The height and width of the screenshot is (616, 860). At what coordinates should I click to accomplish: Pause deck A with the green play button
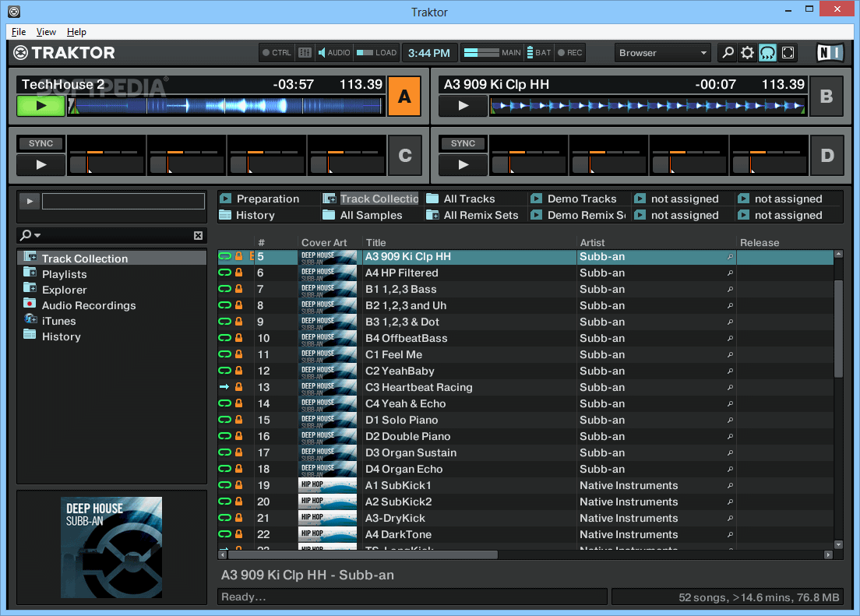[41, 105]
